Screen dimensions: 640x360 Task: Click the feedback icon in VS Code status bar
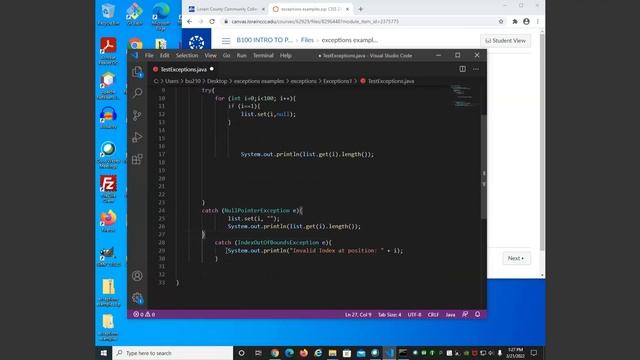(465, 314)
